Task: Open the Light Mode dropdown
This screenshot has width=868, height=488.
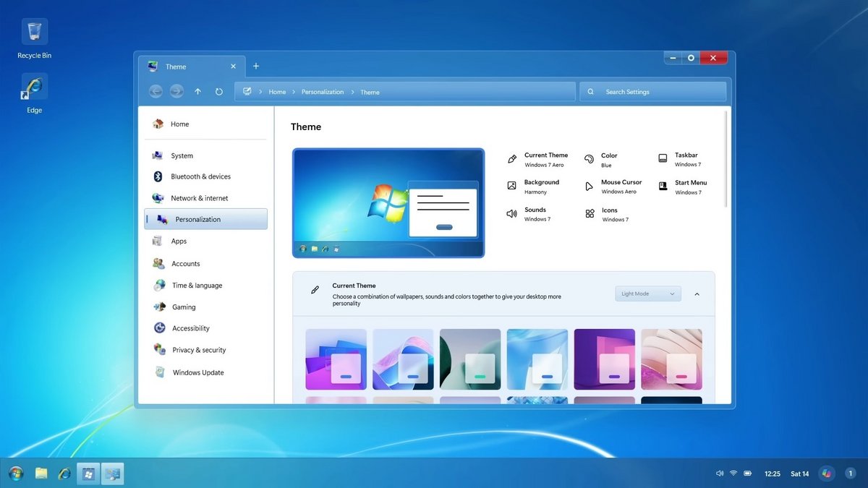Action: point(648,294)
